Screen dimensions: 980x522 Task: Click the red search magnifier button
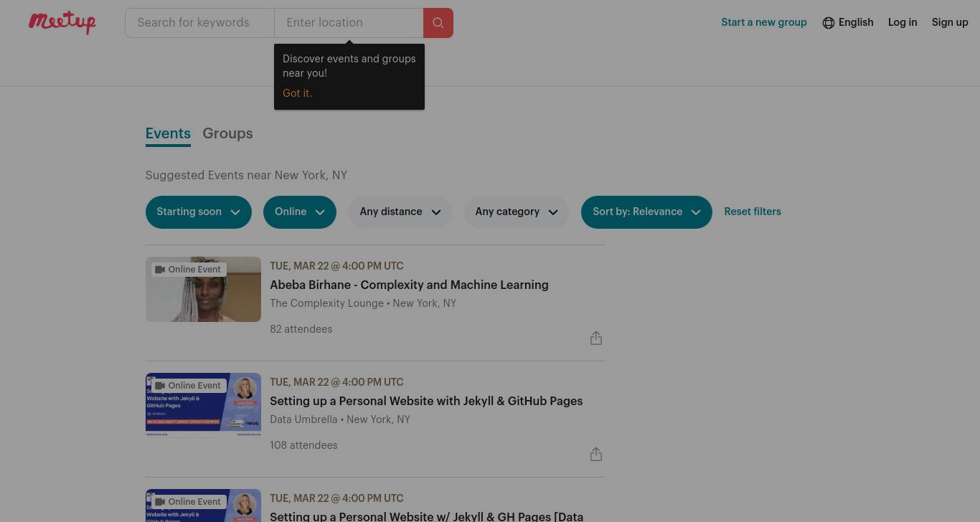(x=438, y=23)
